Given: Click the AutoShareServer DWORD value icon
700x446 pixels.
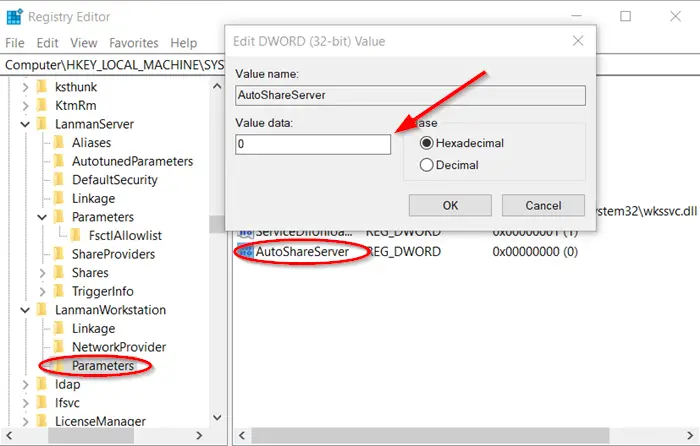Looking at the screenshot, I should pos(246,252).
